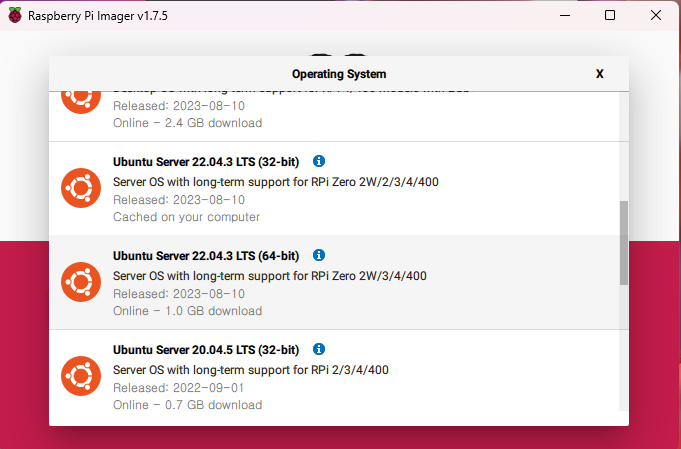Click Ubuntu logo of Server 22.04.3 64-bit entry
681x449 pixels.
[x=81, y=282]
